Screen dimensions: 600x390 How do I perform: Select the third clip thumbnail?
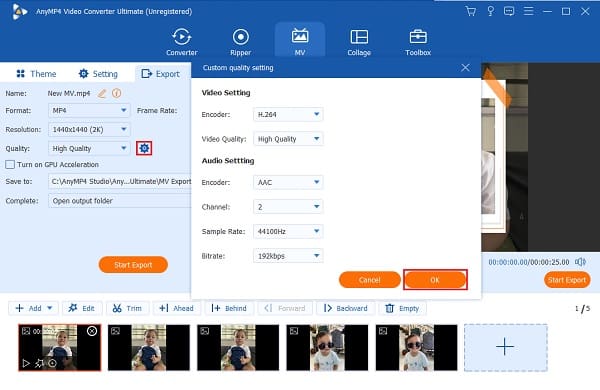[x=238, y=348]
